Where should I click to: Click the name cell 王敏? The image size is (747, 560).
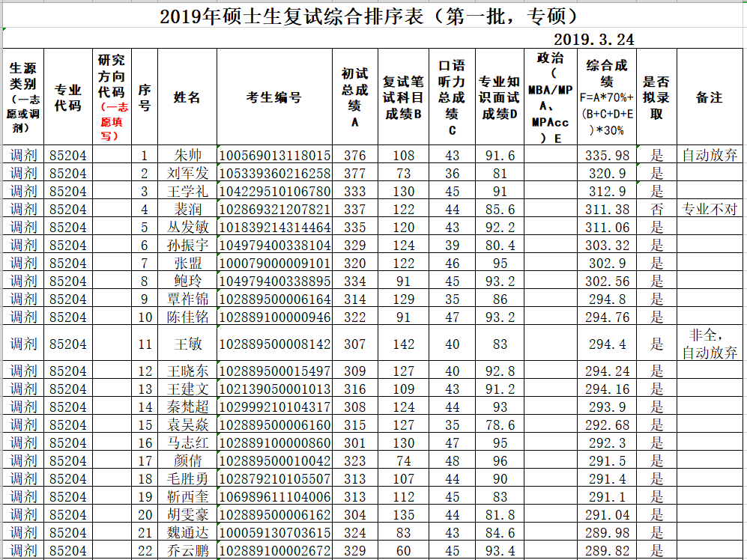187,344
